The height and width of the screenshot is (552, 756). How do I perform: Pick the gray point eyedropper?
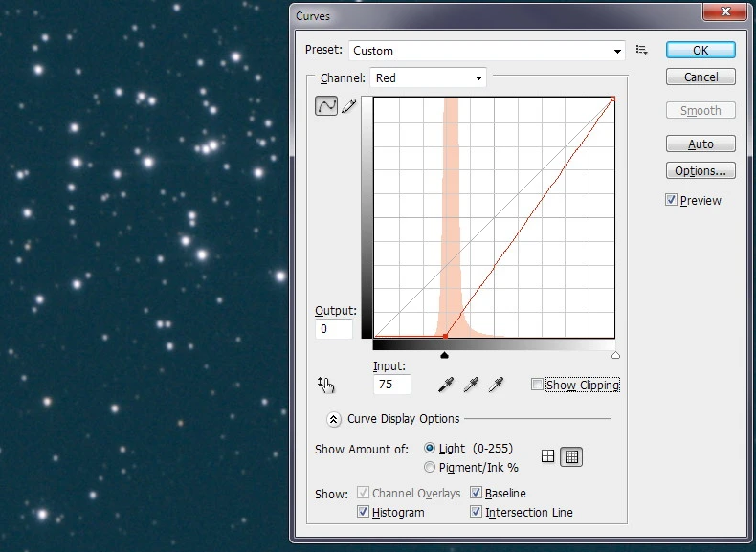click(x=471, y=385)
